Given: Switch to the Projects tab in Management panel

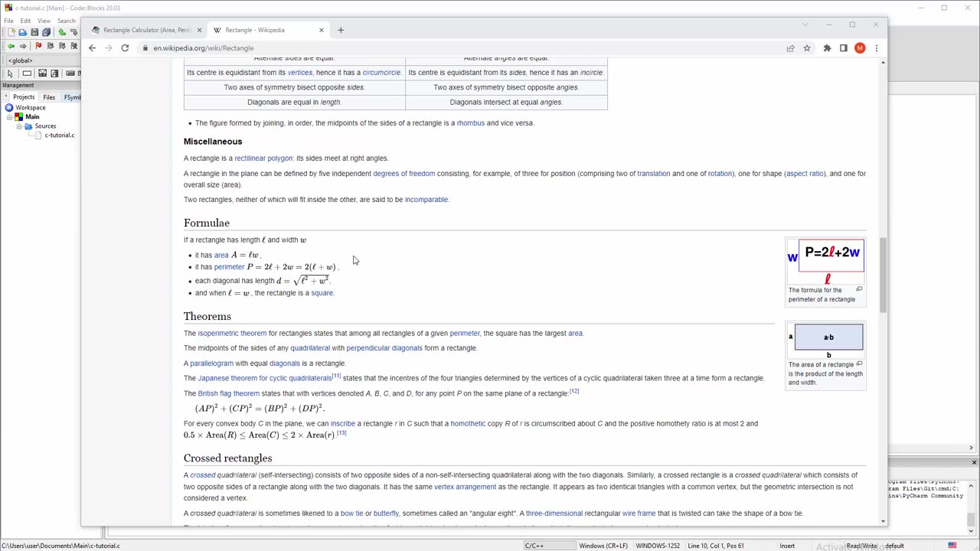Looking at the screenshot, I should pos(23,97).
